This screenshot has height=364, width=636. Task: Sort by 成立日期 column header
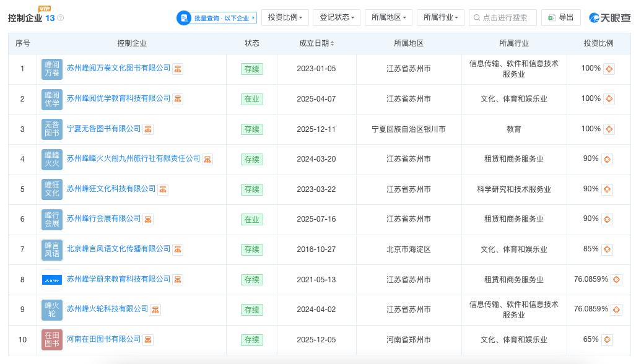click(316, 43)
